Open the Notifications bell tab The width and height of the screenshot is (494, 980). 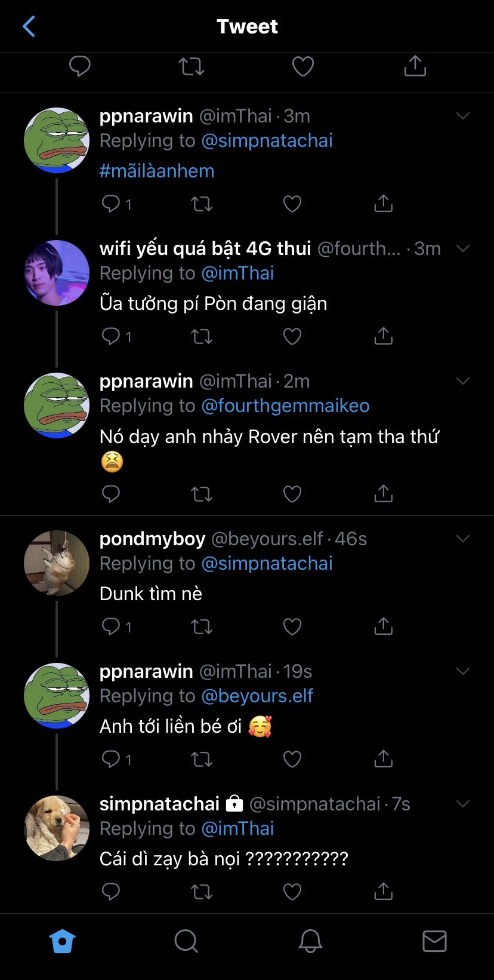pos(310,942)
